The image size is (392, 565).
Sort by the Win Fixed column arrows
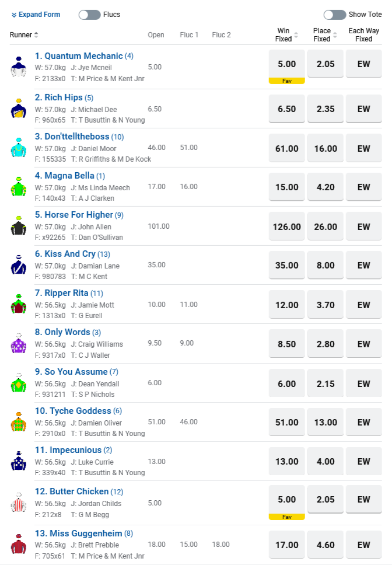[x=296, y=35]
